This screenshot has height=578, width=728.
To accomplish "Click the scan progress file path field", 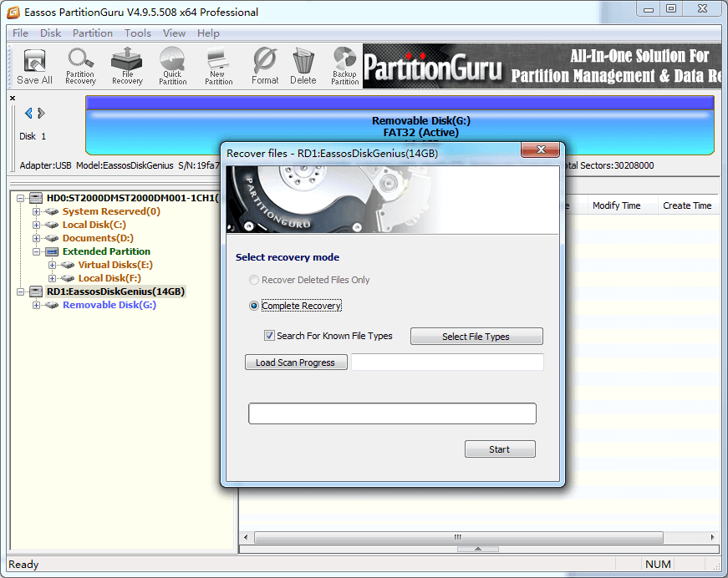I will click(x=447, y=363).
